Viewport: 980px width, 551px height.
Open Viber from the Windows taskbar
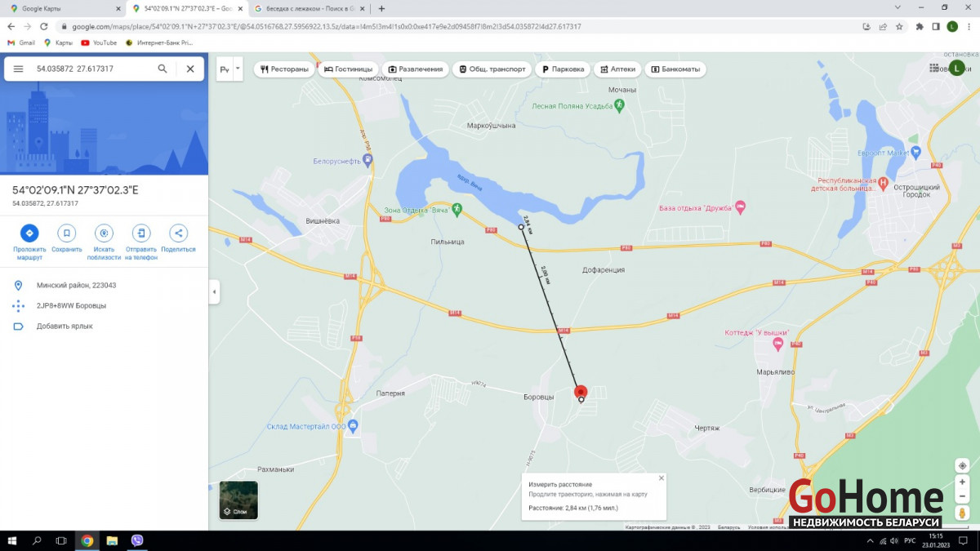(137, 540)
